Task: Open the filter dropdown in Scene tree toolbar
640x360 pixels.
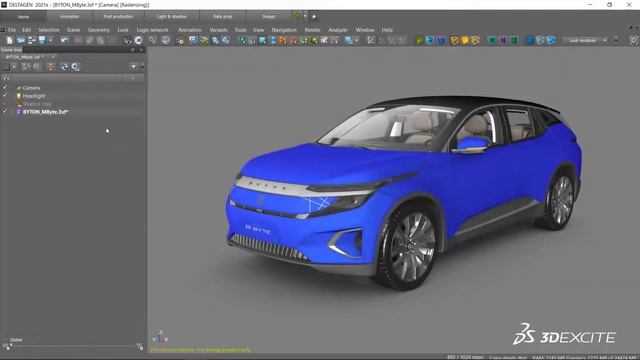Action: (133, 67)
